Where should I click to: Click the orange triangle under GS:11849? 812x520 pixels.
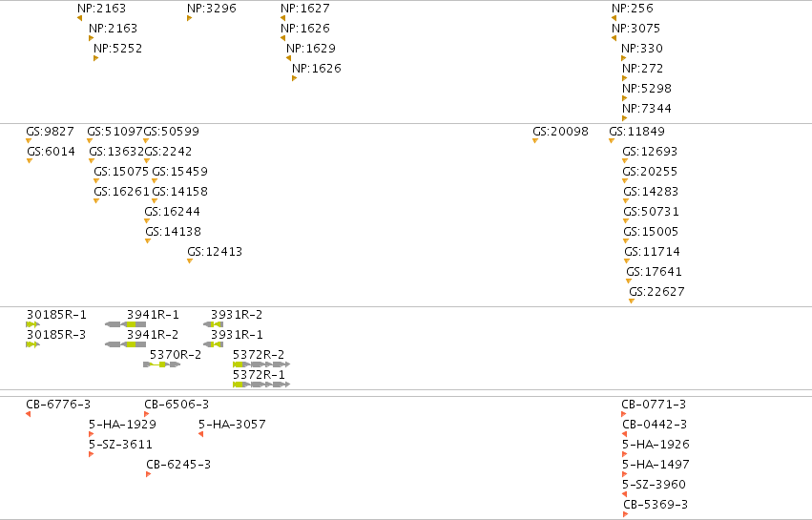612,141
